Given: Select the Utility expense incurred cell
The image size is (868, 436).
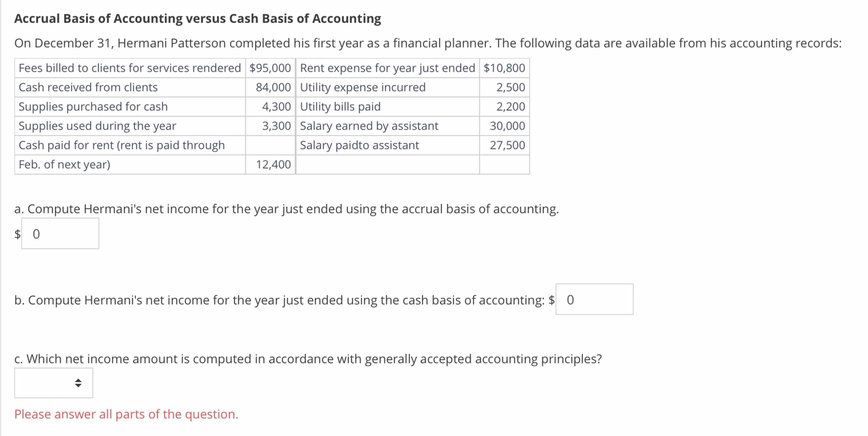Looking at the screenshot, I should [363, 87].
